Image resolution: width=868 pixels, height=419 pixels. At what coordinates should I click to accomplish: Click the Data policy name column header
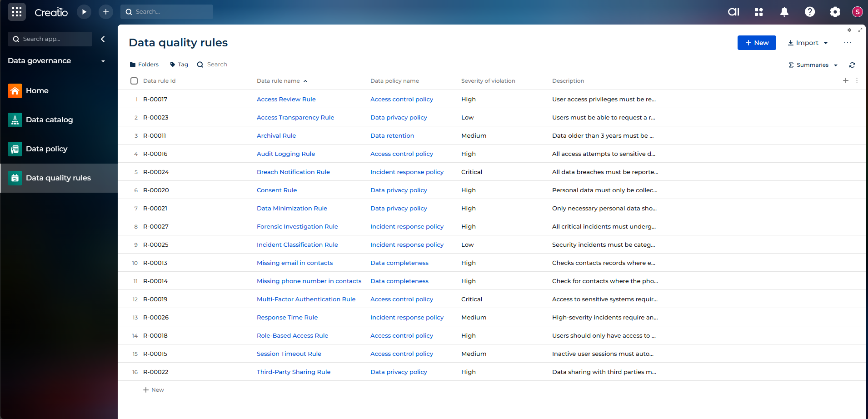click(x=394, y=81)
